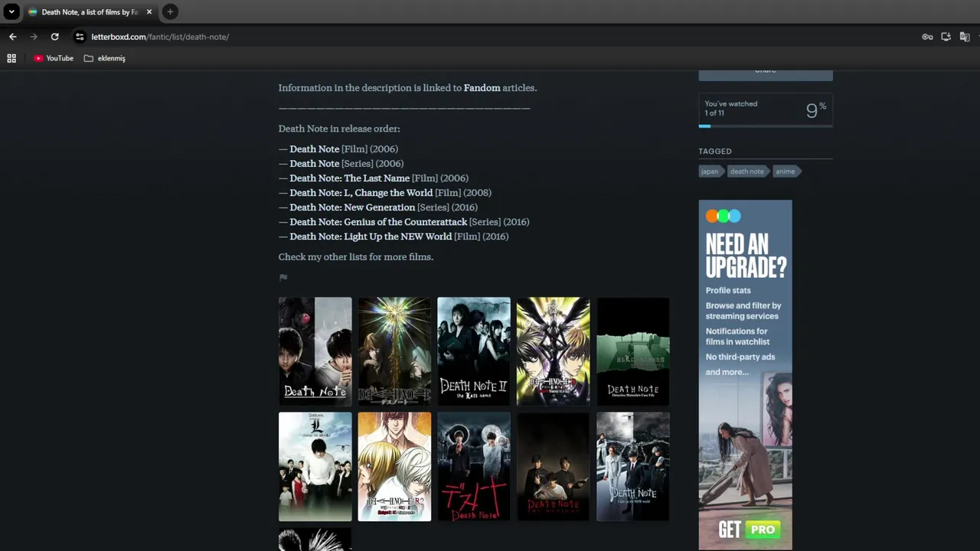Open Death Note: Light Up the NEW World link
The height and width of the screenshot is (551, 980).
[371, 236]
